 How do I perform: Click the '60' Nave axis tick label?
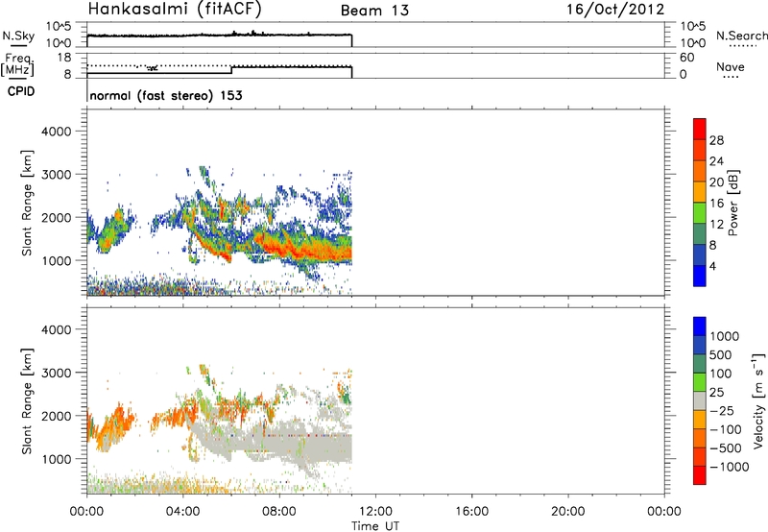pyautogui.click(x=686, y=58)
